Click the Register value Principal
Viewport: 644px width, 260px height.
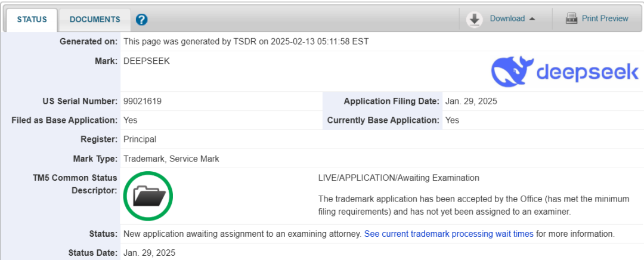140,139
